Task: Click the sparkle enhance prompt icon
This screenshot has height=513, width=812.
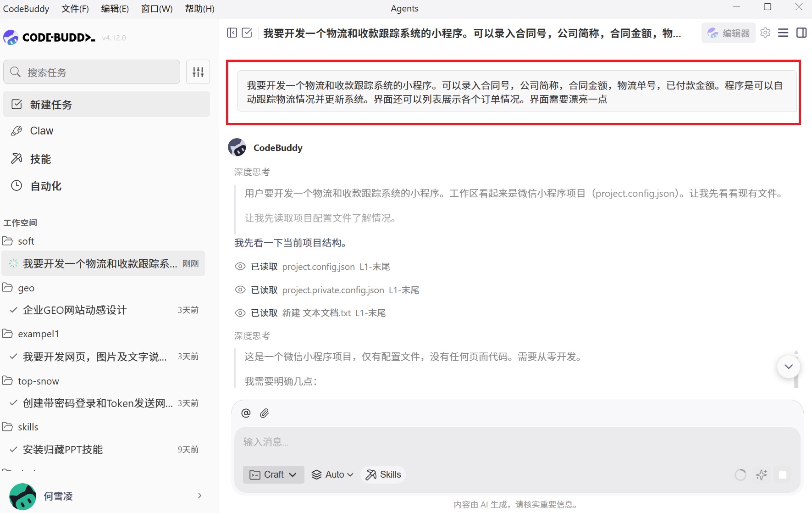Action: (x=762, y=474)
